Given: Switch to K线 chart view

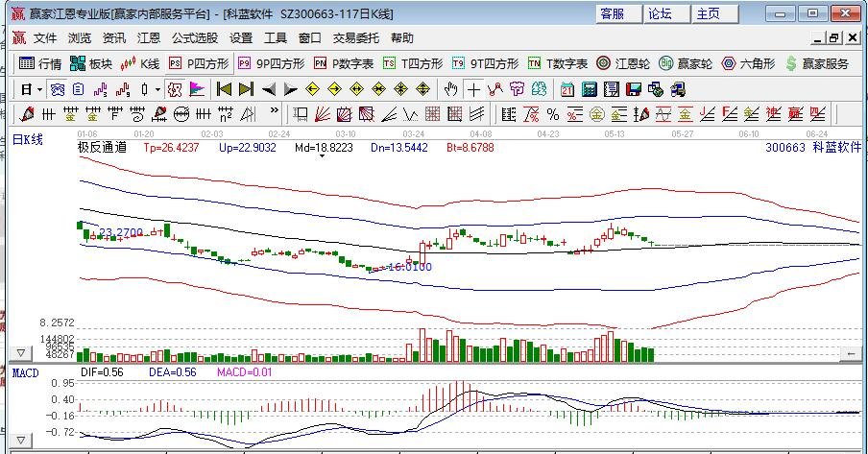Looking at the screenshot, I should (x=139, y=63).
